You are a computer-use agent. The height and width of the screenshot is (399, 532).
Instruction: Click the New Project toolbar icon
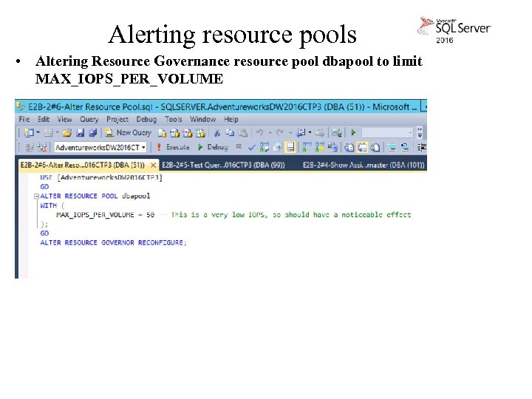tap(29, 132)
